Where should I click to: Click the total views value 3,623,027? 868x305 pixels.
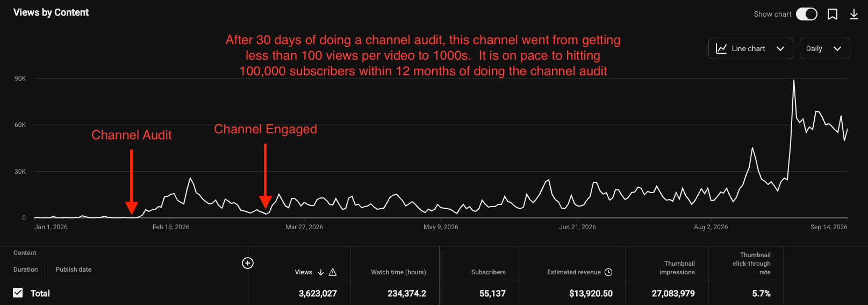(318, 294)
